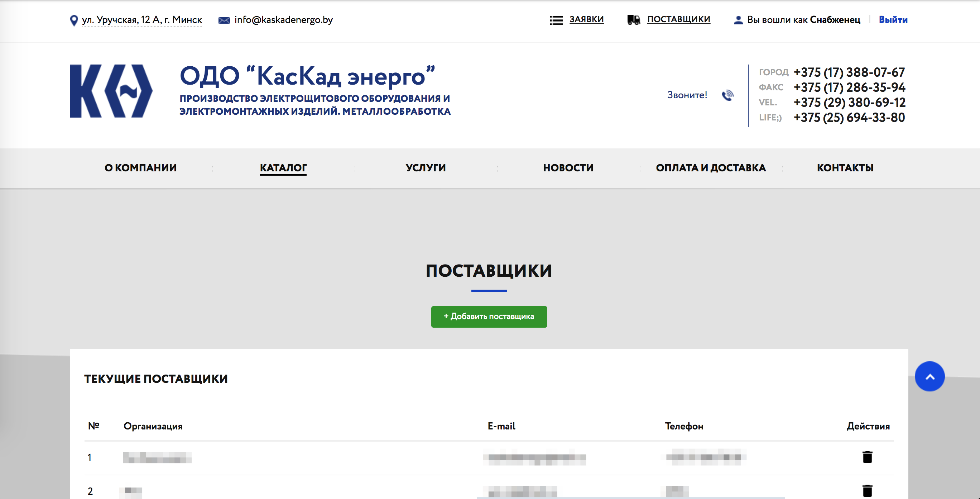Click LIFE number +375 (25) 694-33-80

pos(849,118)
